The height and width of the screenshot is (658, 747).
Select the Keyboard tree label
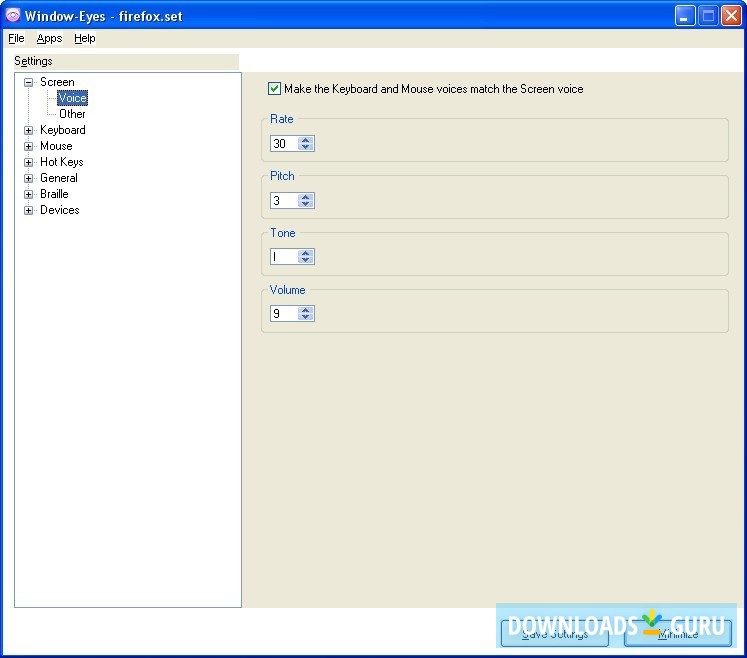(63, 130)
